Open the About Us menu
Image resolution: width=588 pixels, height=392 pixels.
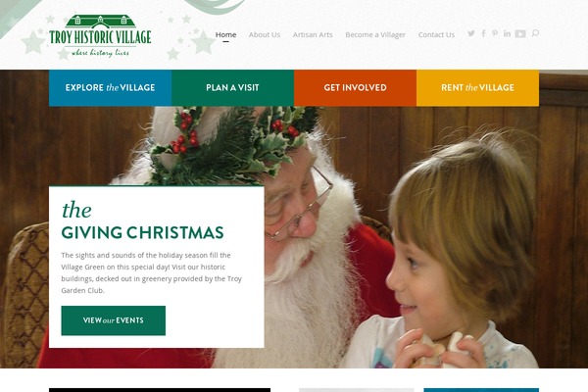[x=265, y=34]
